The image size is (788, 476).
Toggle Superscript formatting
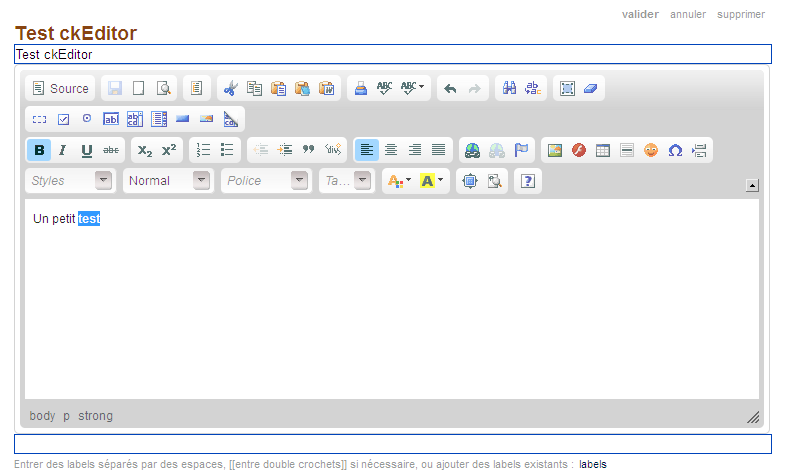pos(169,150)
